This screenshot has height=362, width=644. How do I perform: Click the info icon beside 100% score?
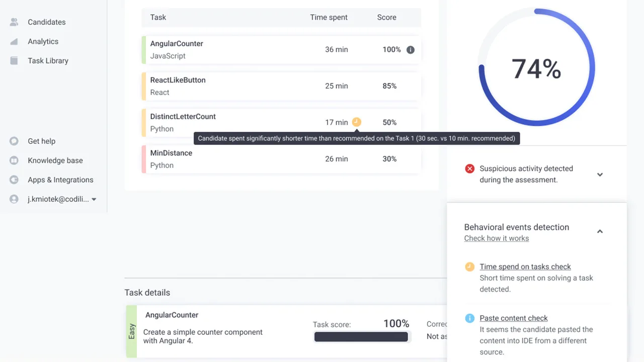(411, 50)
